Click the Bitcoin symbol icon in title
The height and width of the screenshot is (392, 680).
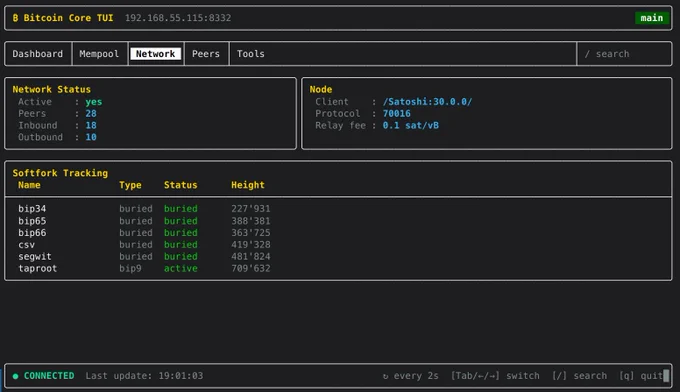15,18
